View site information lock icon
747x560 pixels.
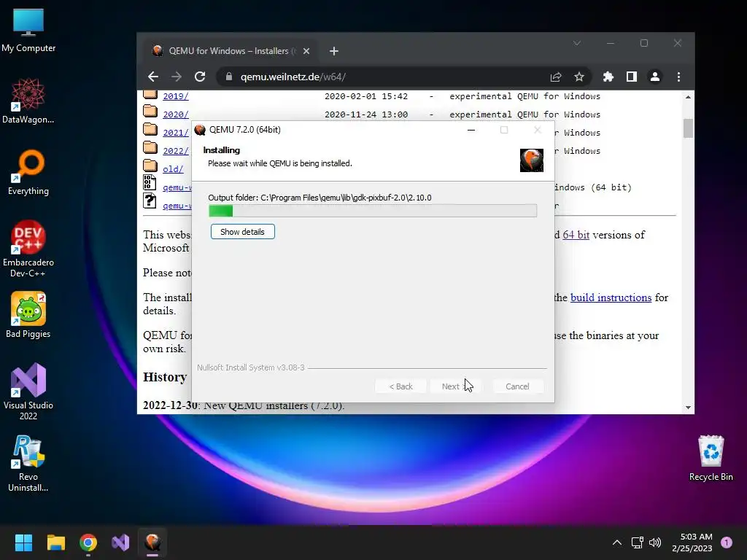coord(228,77)
